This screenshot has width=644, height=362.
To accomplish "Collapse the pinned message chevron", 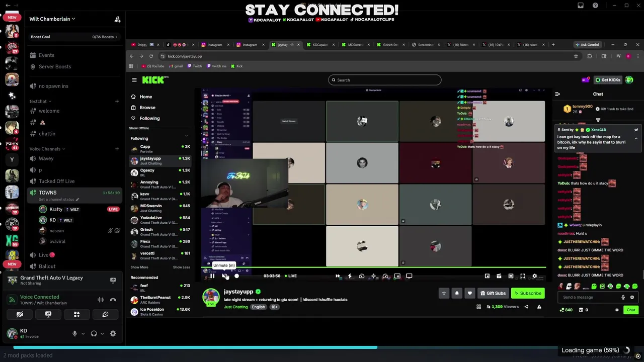I will 636,138.
